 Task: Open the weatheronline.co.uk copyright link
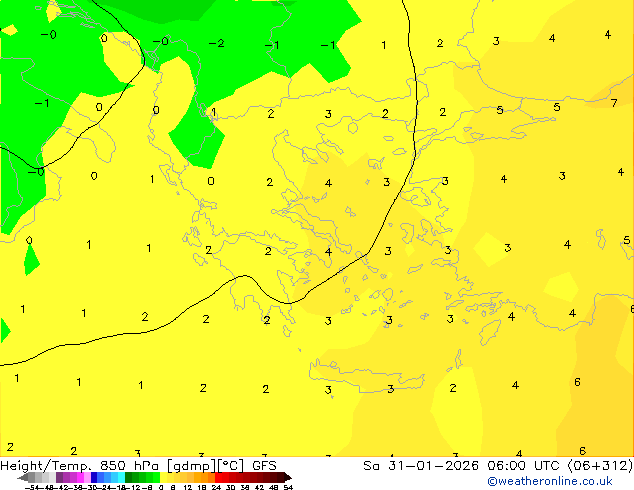[x=550, y=481]
